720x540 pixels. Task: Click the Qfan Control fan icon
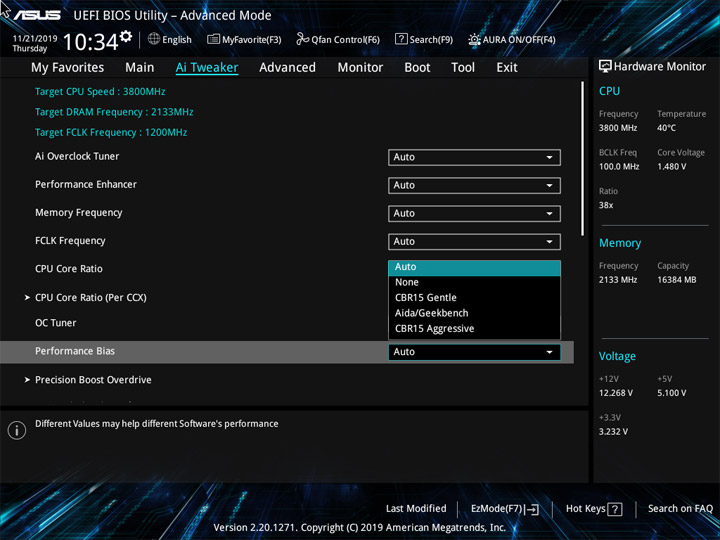pos(303,39)
